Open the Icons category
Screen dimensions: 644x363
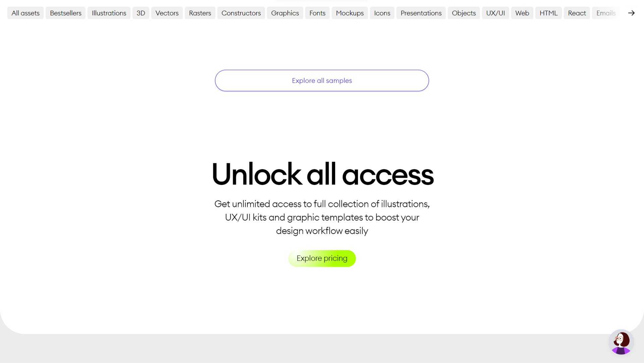coord(382,13)
